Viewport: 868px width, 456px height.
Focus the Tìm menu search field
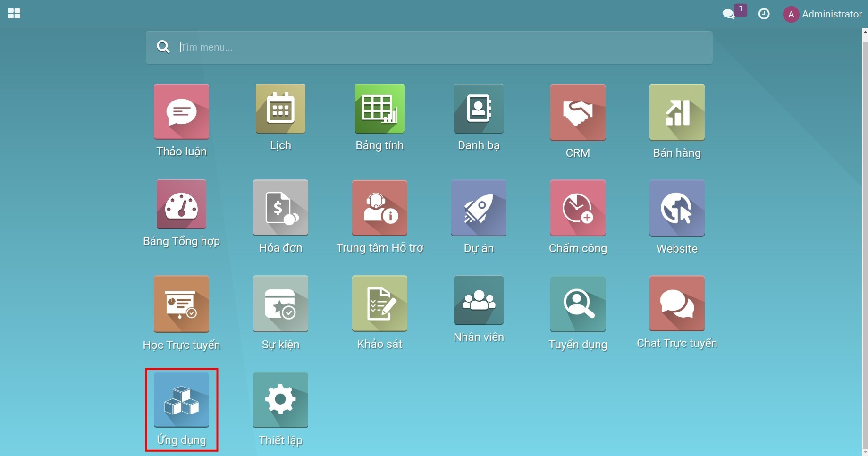tap(429, 48)
